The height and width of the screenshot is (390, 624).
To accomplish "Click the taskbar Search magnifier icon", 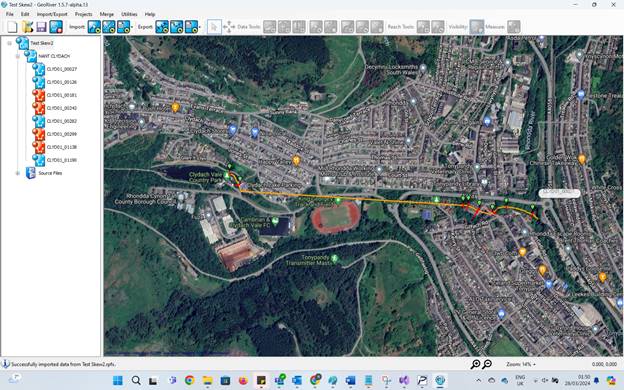I will pos(136,380).
